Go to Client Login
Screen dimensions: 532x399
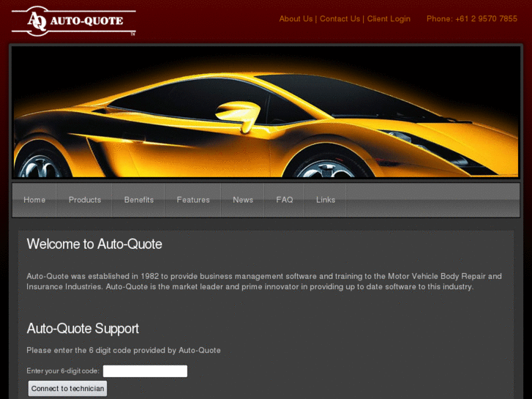click(x=389, y=19)
